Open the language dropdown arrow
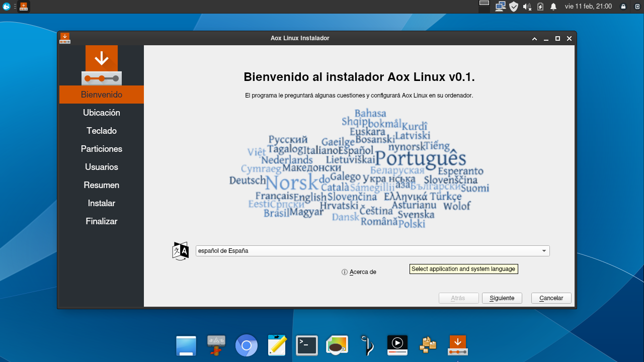The height and width of the screenshot is (362, 644). click(544, 251)
